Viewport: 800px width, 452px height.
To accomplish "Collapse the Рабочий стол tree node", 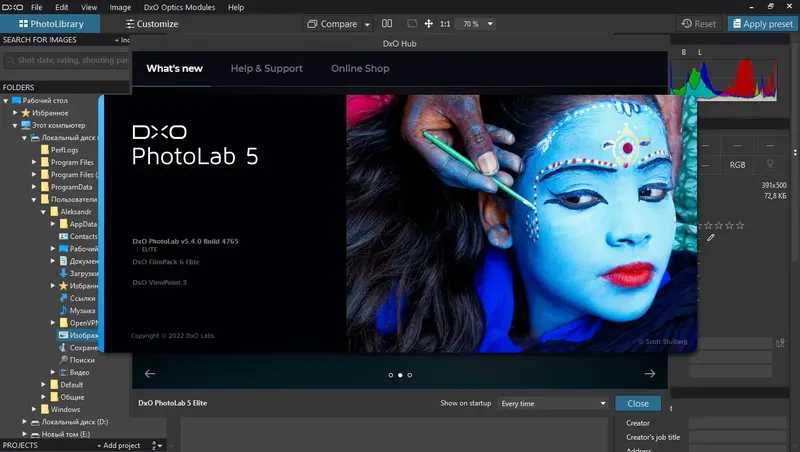I will click(x=6, y=101).
